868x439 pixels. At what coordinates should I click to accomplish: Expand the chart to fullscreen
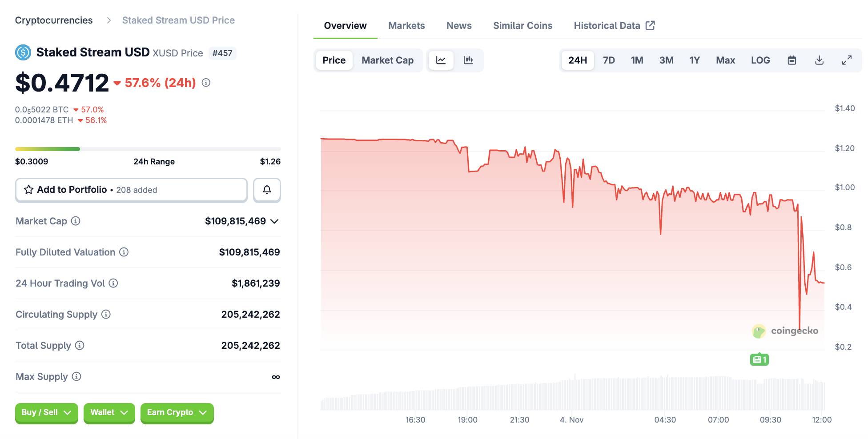[x=846, y=60]
